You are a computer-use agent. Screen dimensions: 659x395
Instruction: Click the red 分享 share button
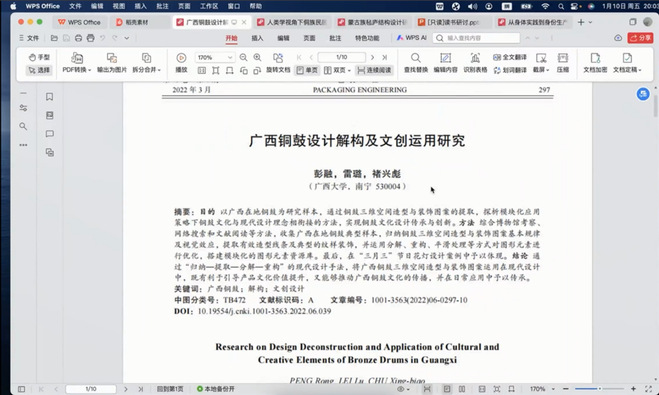(x=640, y=38)
